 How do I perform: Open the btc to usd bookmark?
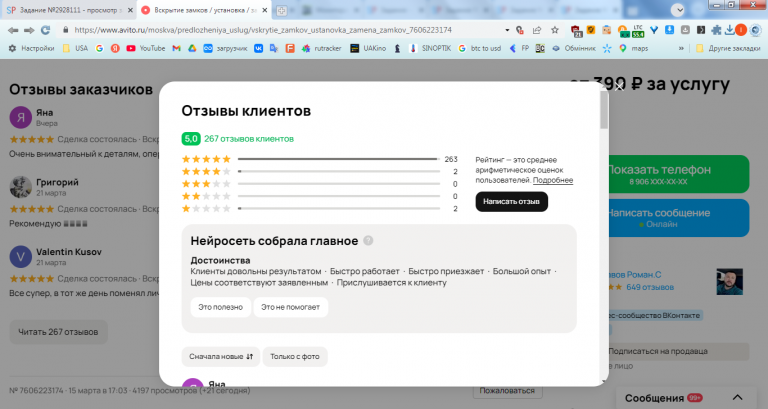pyautogui.click(x=480, y=48)
